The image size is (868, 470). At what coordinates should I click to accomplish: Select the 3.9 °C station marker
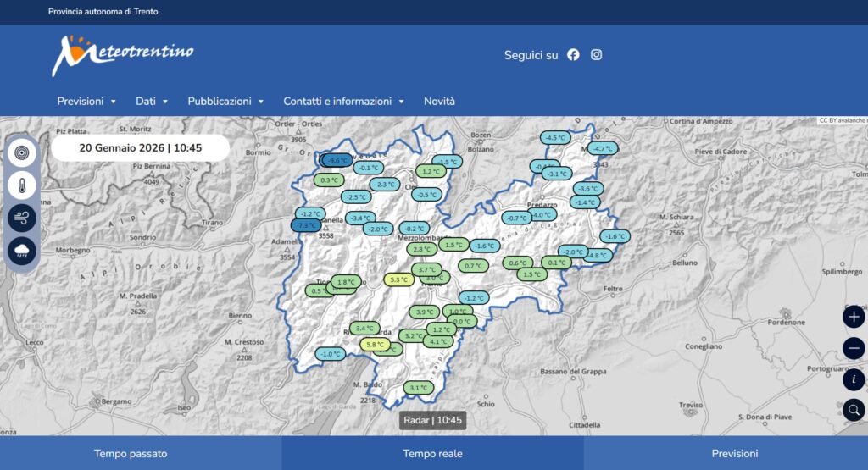pyautogui.click(x=425, y=312)
